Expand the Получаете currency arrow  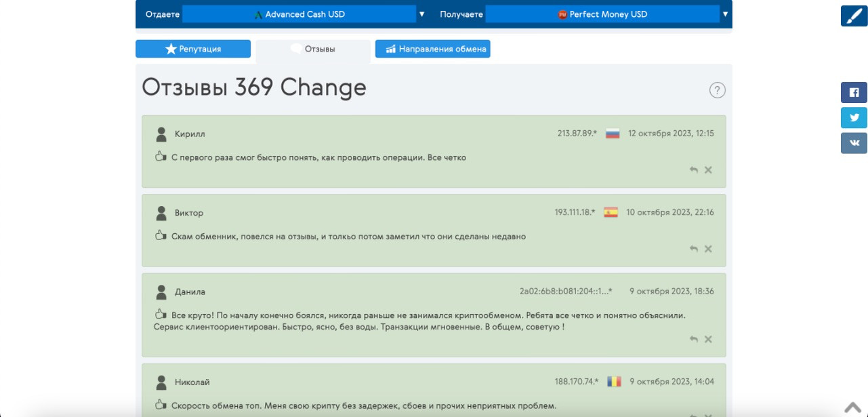726,14
